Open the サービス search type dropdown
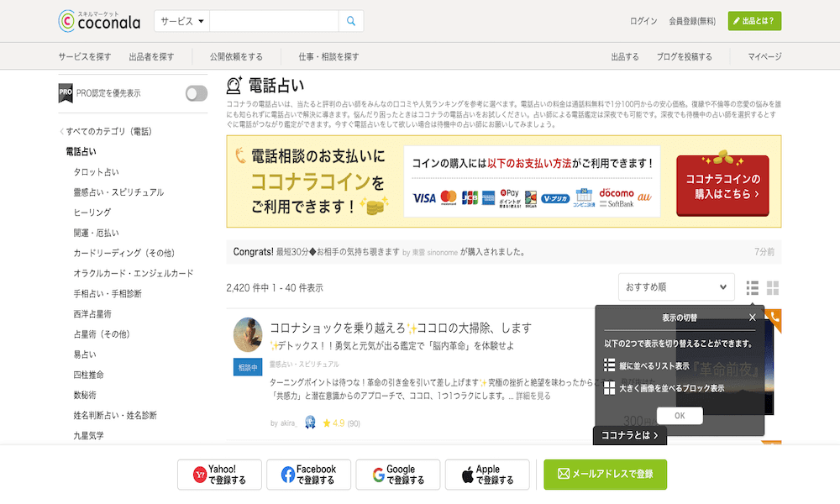The height and width of the screenshot is (504, 840). 182,21
